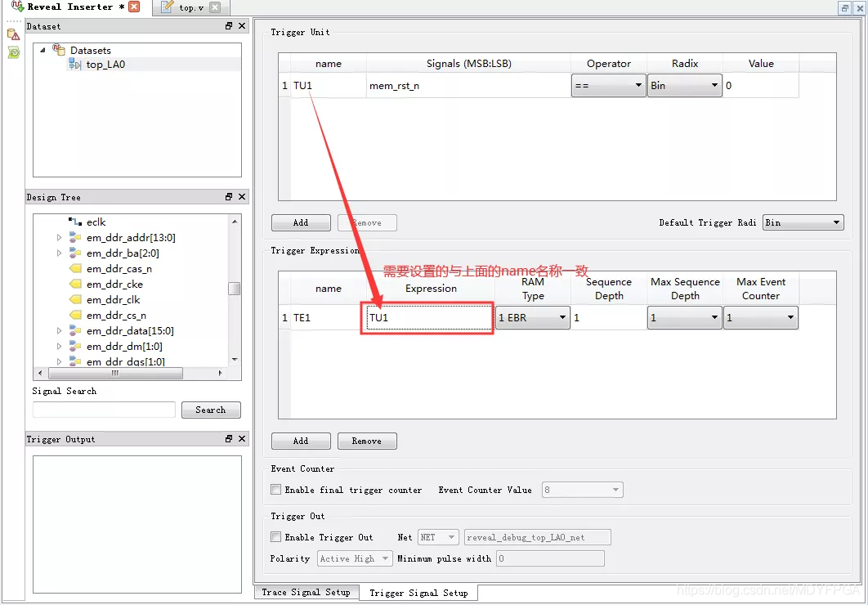The height and width of the screenshot is (605, 868).
Task: Click Add button under Trigger Unit
Action: (x=301, y=222)
